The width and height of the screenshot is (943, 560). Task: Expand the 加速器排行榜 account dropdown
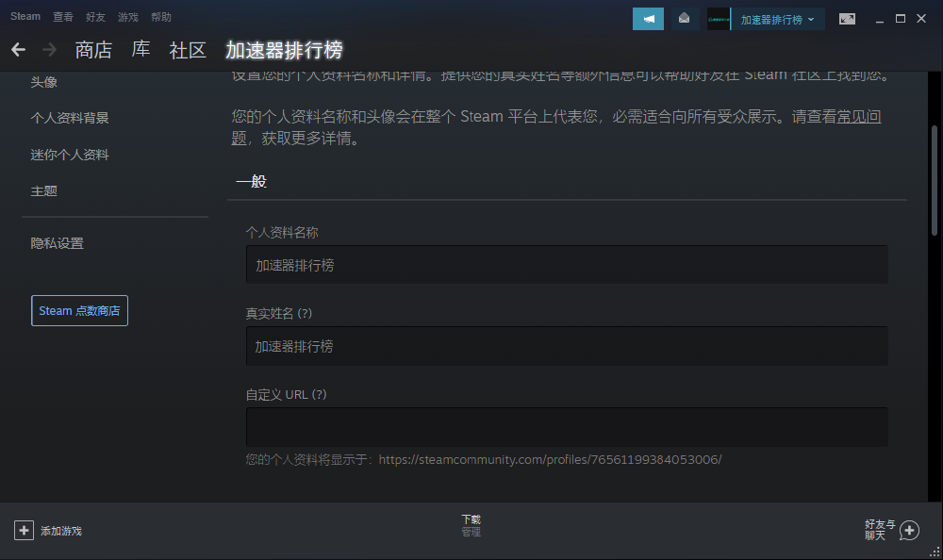tap(777, 20)
